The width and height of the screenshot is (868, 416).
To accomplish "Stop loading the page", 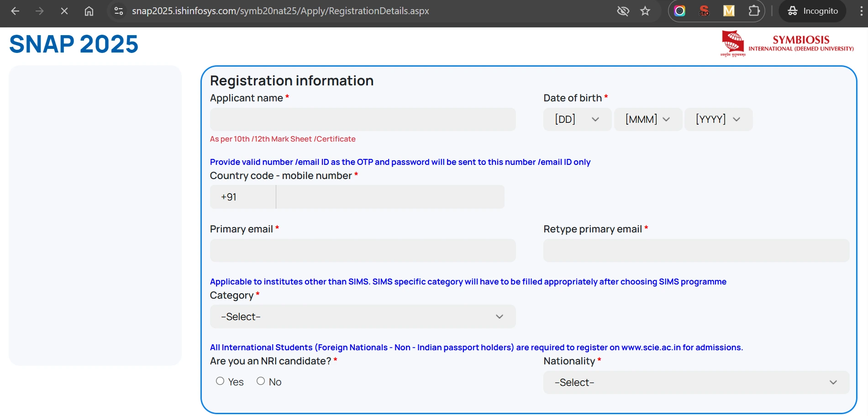I will tap(64, 11).
